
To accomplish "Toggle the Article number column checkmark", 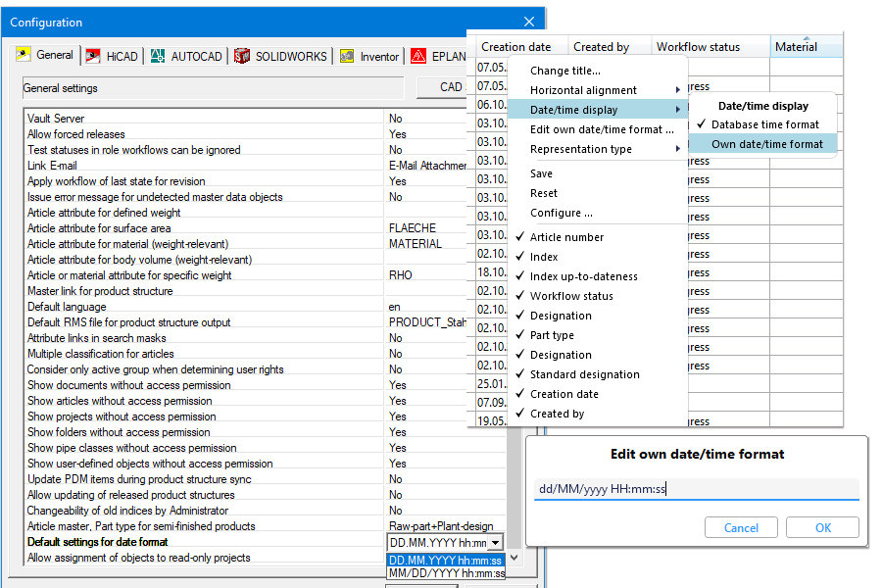I will [x=519, y=237].
